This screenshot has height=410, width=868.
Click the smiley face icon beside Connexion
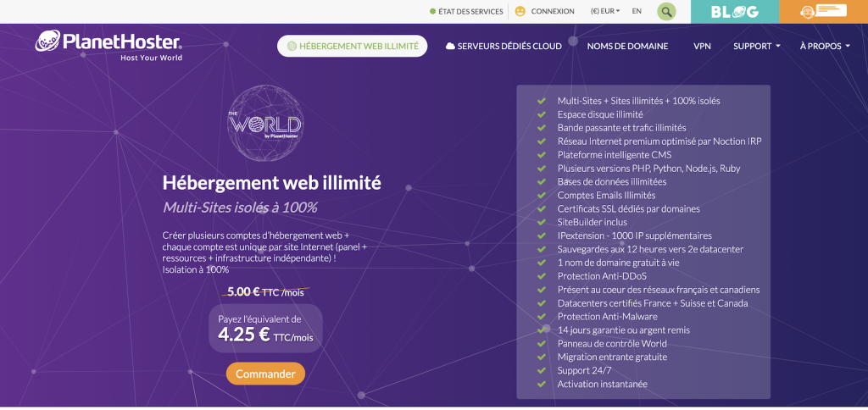[520, 11]
